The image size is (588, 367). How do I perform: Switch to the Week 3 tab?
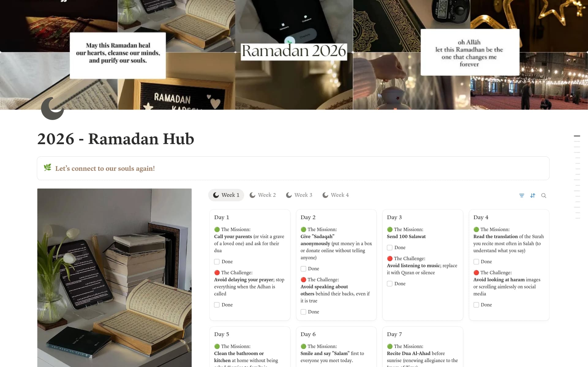(299, 195)
